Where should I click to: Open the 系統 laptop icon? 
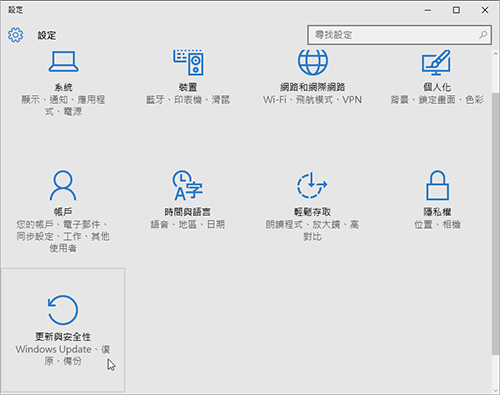coord(63,61)
